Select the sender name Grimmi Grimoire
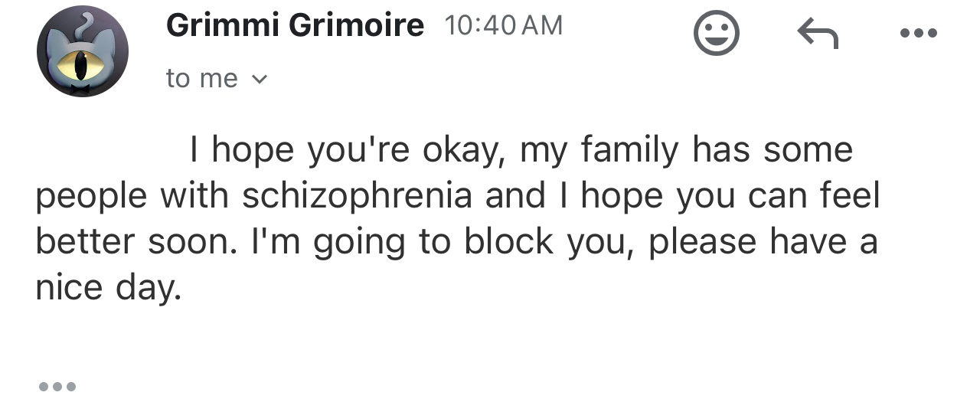This screenshot has width=980, height=402. 295,25
